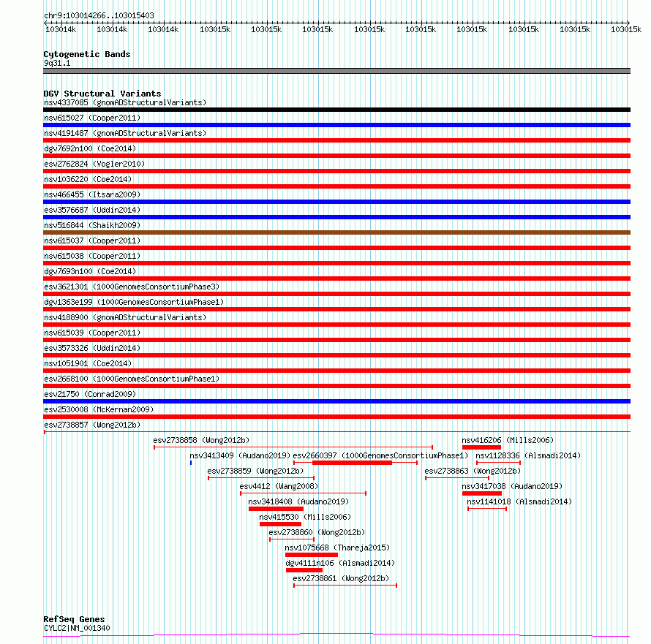This screenshot has height=644, width=651.
Task: Click esv2738863 (Wong2012b) label
Action: (x=473, y=471)
